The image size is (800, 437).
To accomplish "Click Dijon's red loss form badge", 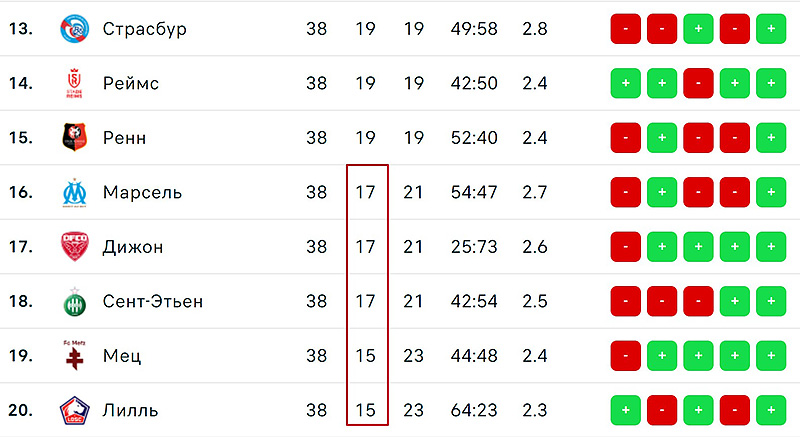I will (x=626, y=247).
